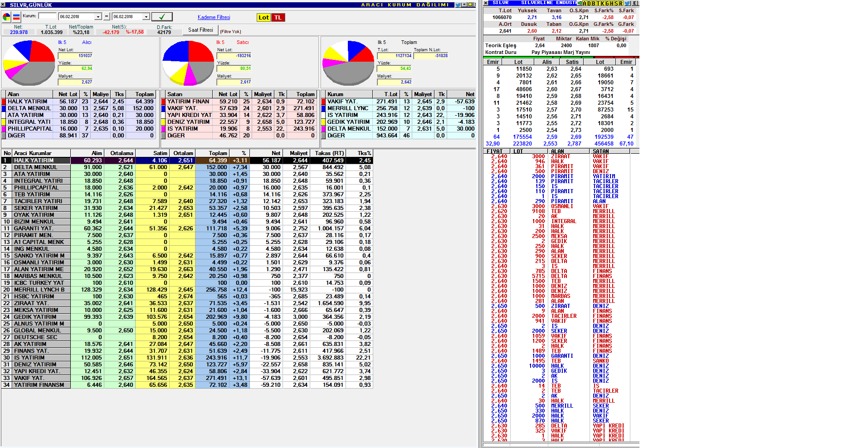Share Araci Kurum Dagilimi via Twitter icon
This screenshot has width=868, height=448.
pos(458,5)
